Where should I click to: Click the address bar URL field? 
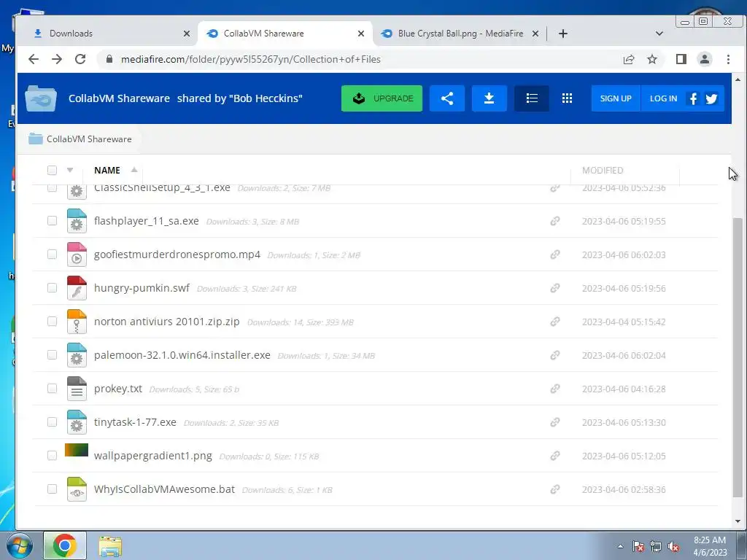point(357,59)
